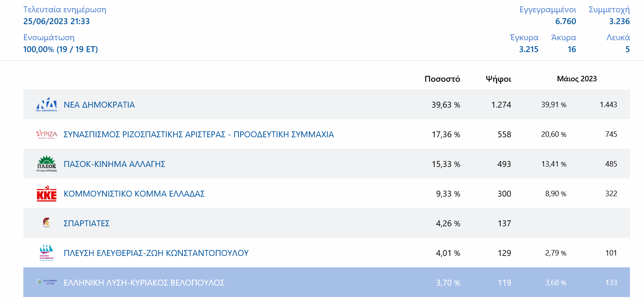Screen dimensions: 644x300
Task: Click the ΝΕΑ ΔΗΜΟΚΡΑΤΙΑ party logo
Action: click(x=47, y=104)
